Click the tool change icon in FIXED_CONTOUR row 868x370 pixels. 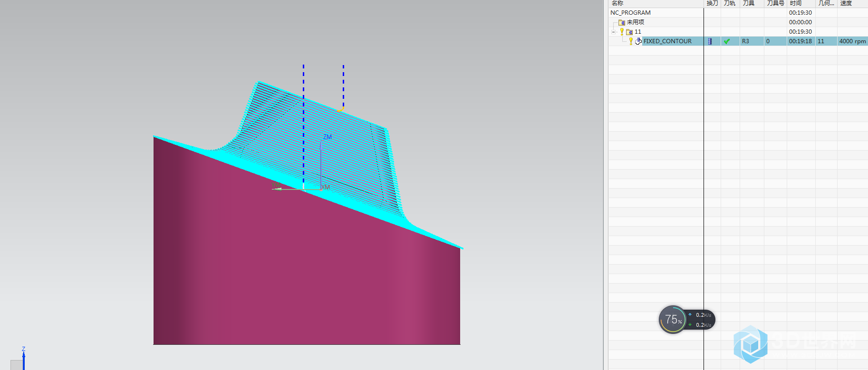tap(710, 41)
